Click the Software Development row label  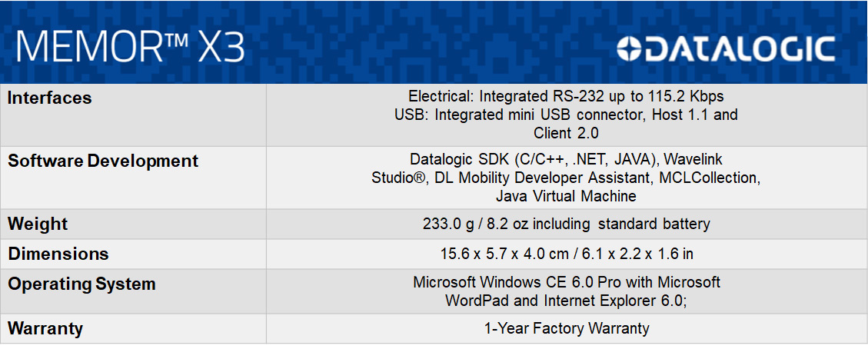pyautogui.click(x=102, y=161)
